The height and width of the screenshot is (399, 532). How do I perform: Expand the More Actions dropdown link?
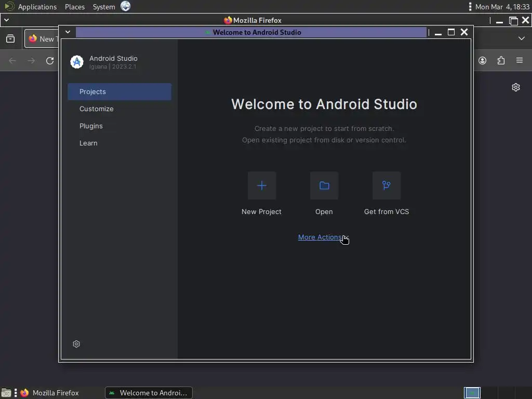coord(323,237)
